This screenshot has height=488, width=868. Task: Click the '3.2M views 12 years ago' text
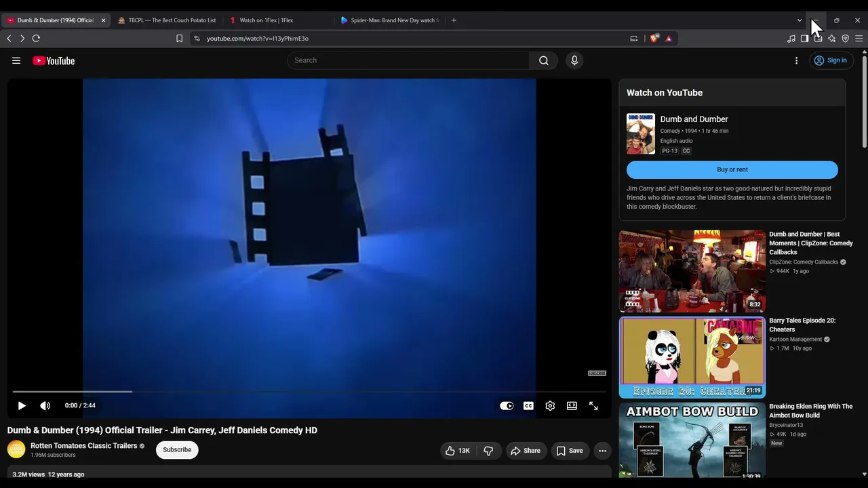coord(48,474)
